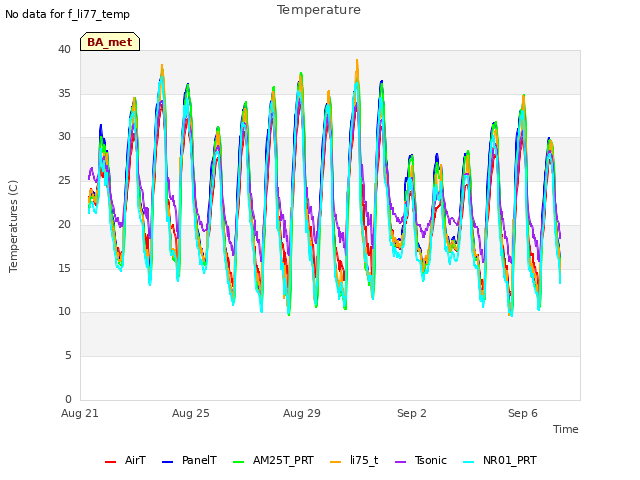Click the 30 y-axis tick label

[x=64, y=136]
